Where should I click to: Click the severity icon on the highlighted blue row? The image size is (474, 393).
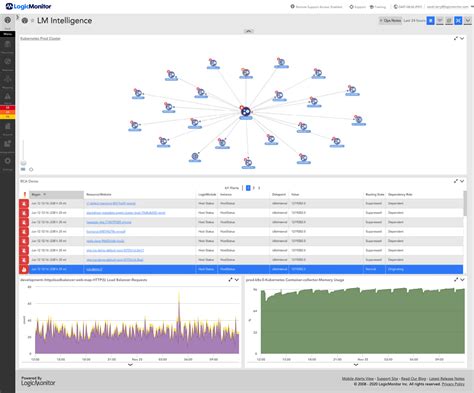(x=24, y=269)
